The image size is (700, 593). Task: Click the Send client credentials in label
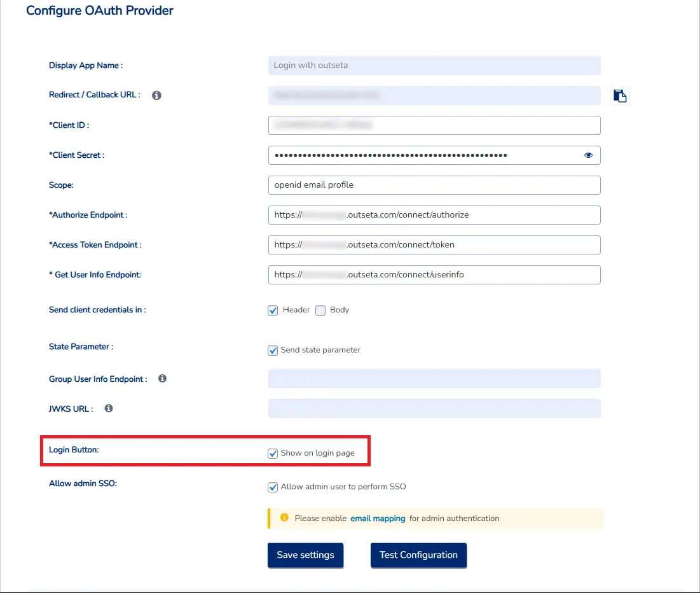(97, 310)
